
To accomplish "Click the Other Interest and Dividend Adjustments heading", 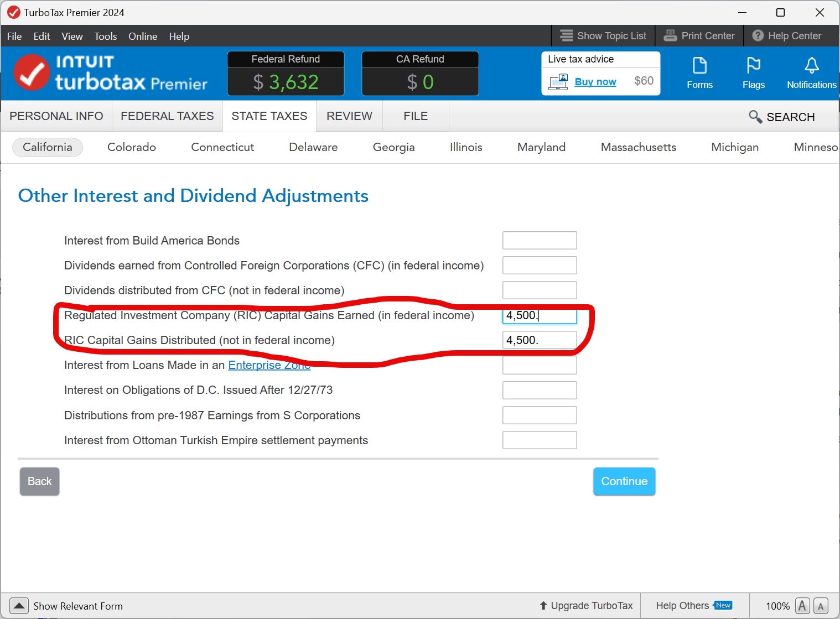I will click(x=193, y=196).
